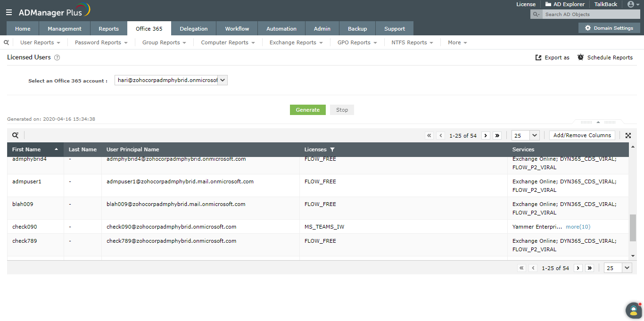Open the Group Reports dropdown
Screen dimensions: 644x321
click(164, 42)
